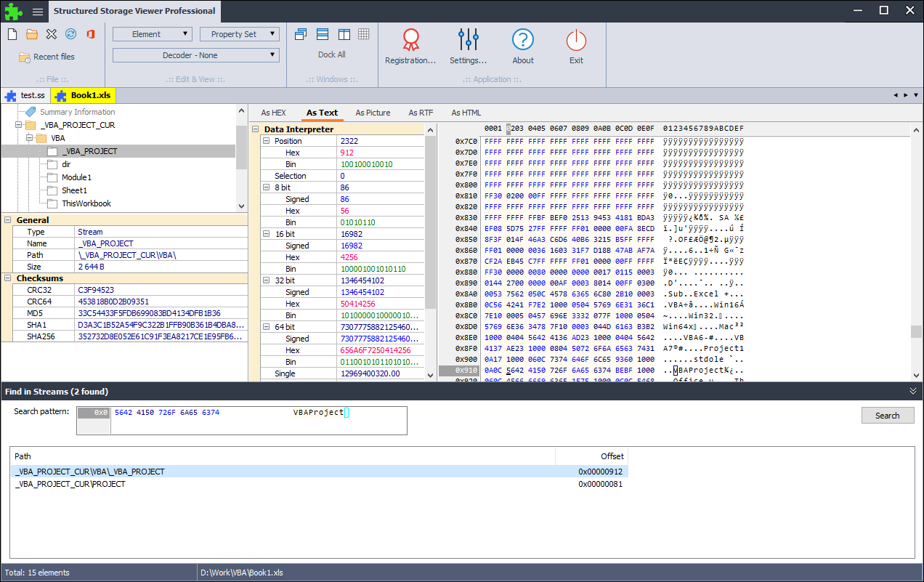Select the As HEX tab

[x=273, y=113]
